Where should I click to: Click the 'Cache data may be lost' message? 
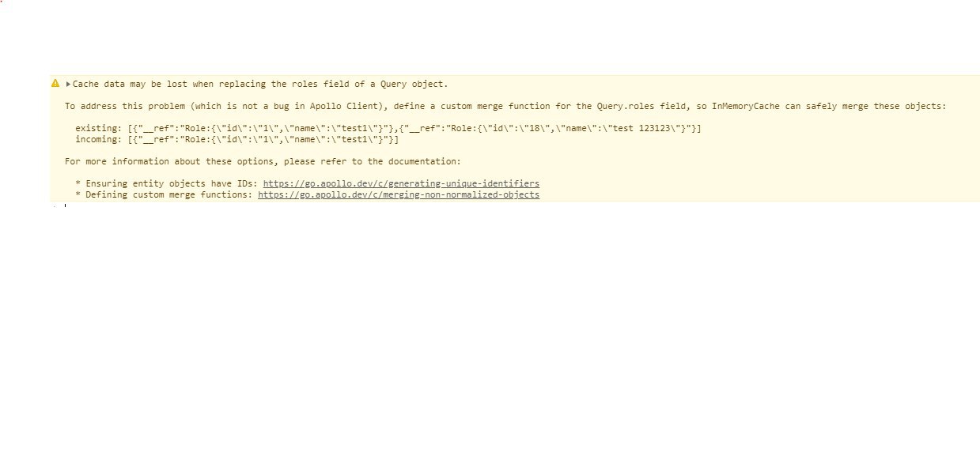(260, 84)
